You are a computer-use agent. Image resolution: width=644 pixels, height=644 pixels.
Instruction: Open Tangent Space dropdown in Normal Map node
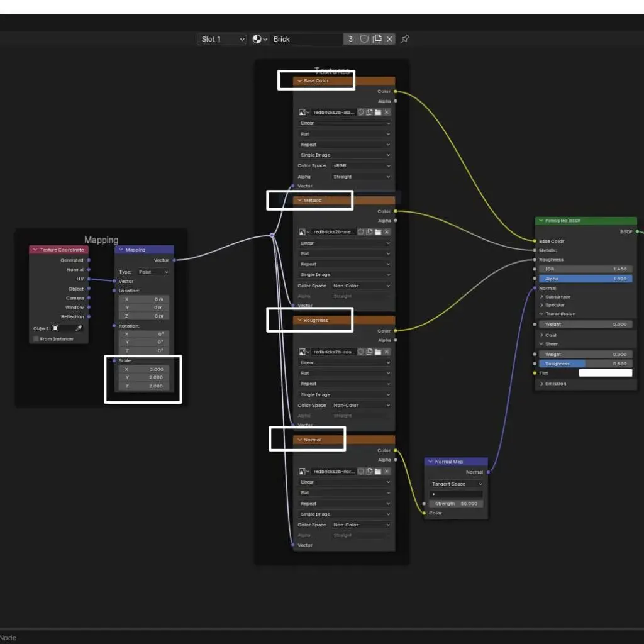pyautogui.click(x=457, y=484)
